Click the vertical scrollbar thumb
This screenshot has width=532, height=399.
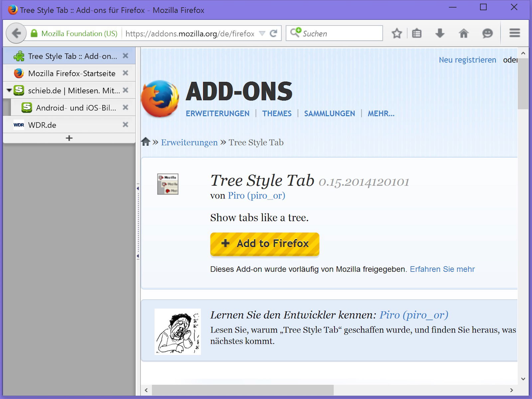[523, 84]
